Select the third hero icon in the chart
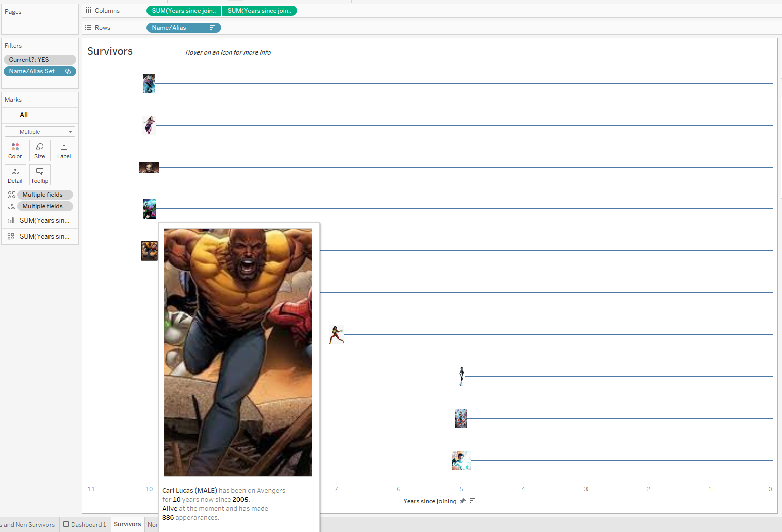Image resolution: width=782 pixels, height=532 pixels. (149, 167)
